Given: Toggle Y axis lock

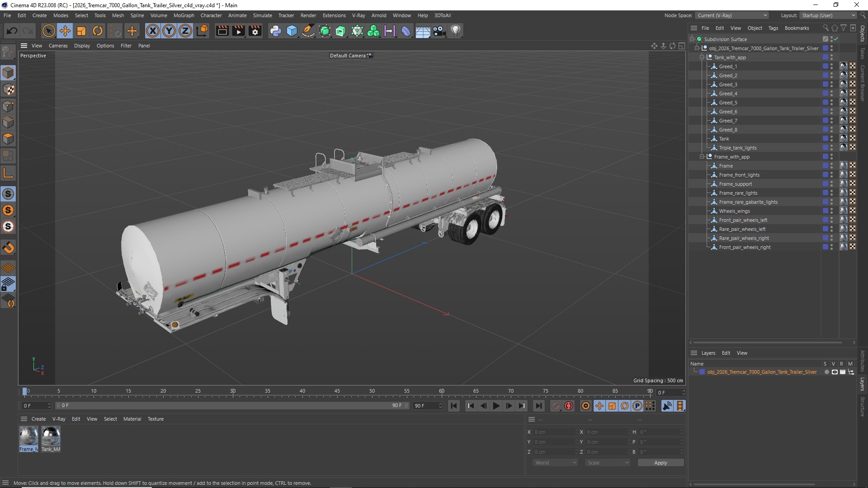Looking at the screenshot, I should click(x=169, y=31).
